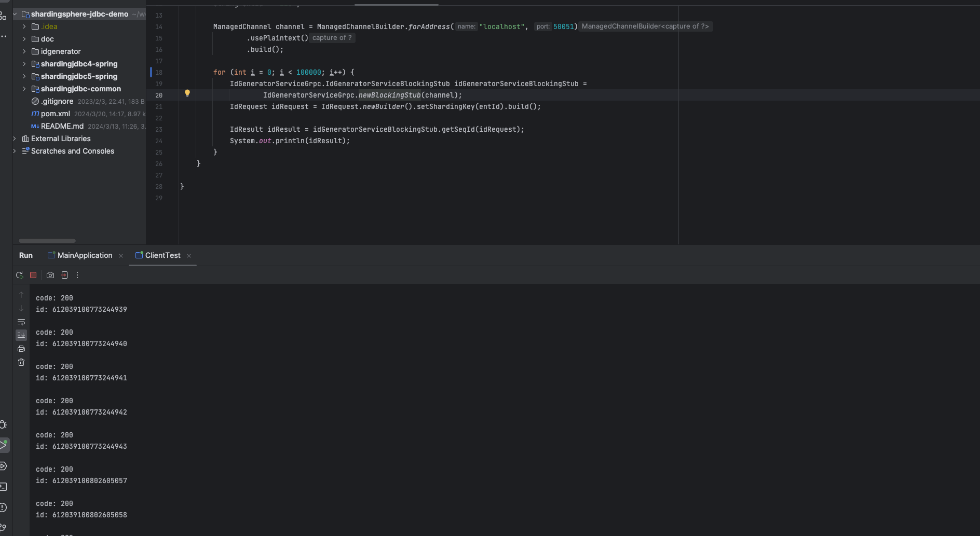Switch to the MainApplication run tab
The height and width of the screenshot is (536, 980).
tap(84, 255)
